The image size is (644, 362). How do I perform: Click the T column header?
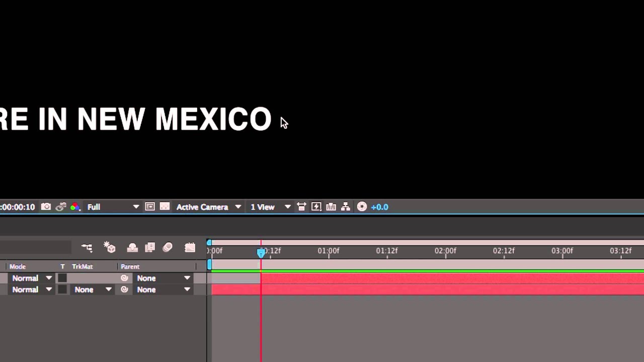pos(62,266)
